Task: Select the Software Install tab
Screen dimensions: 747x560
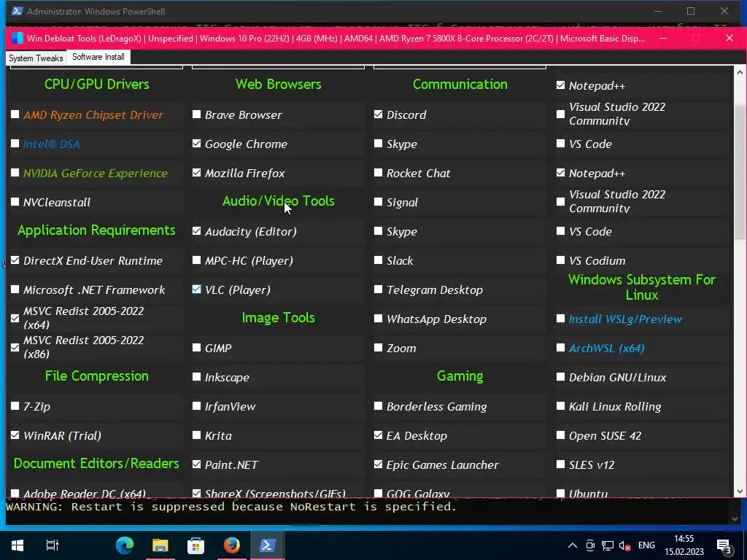Action: click(98, 57)
